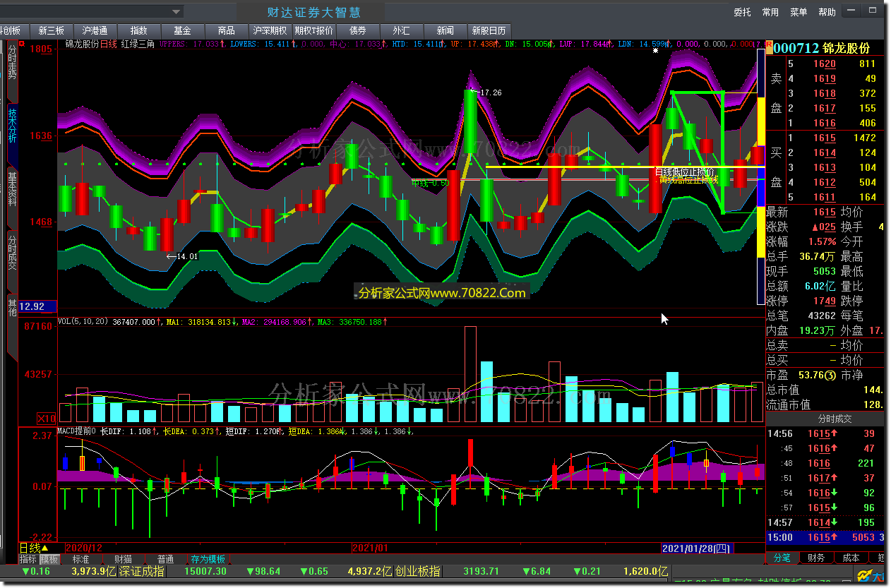The width and height of the screenshot is (891, 588).
Task: Open the 新闻 tab
Action: 445,31
